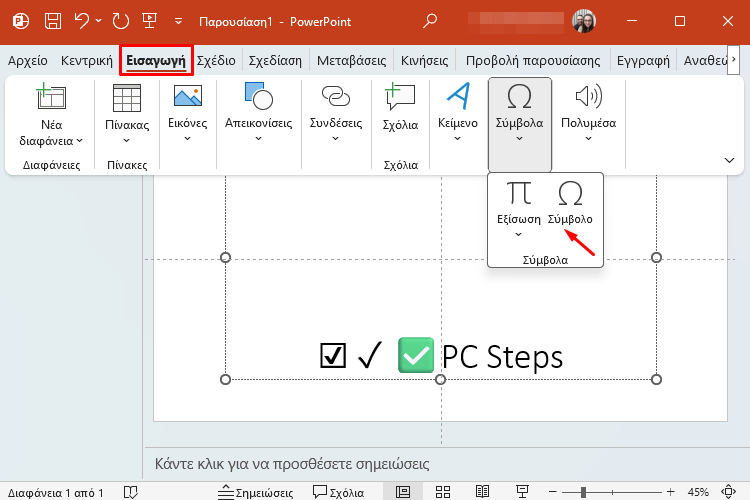Save the presentation using the floppy disk icon

pyautogui.click(x=53, y=21)
